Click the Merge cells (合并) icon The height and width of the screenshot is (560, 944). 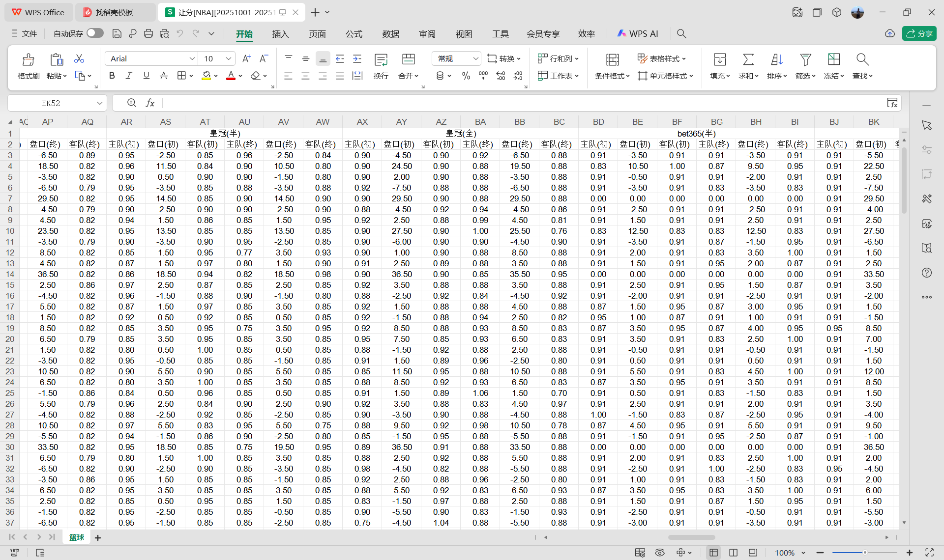click(408, 60)
